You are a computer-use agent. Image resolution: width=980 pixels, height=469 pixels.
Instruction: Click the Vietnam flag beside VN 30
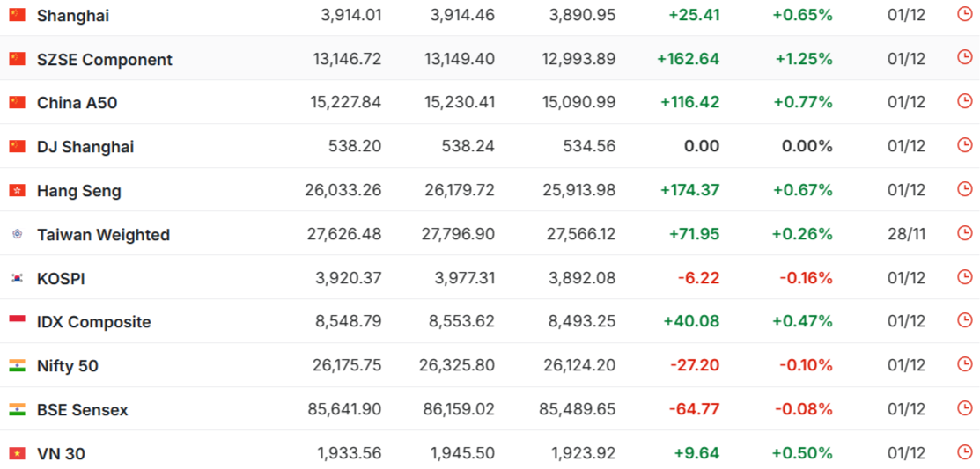(18, 453)
